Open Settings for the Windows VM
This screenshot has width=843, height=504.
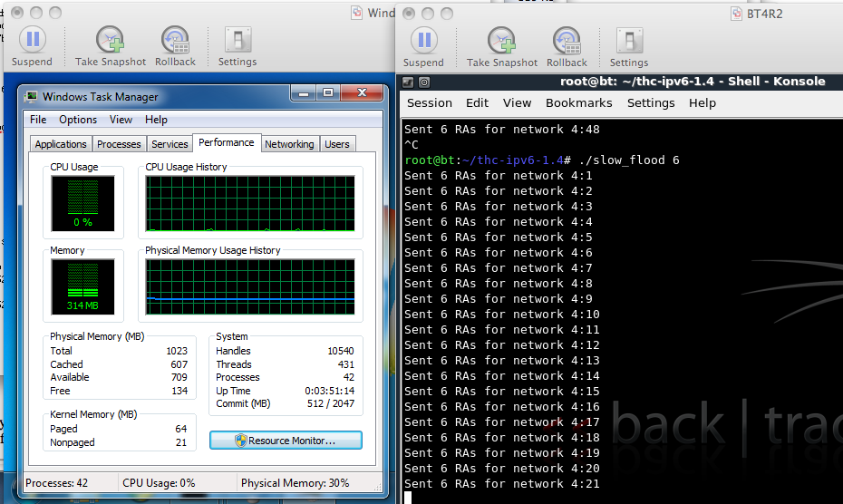(237, 46)
